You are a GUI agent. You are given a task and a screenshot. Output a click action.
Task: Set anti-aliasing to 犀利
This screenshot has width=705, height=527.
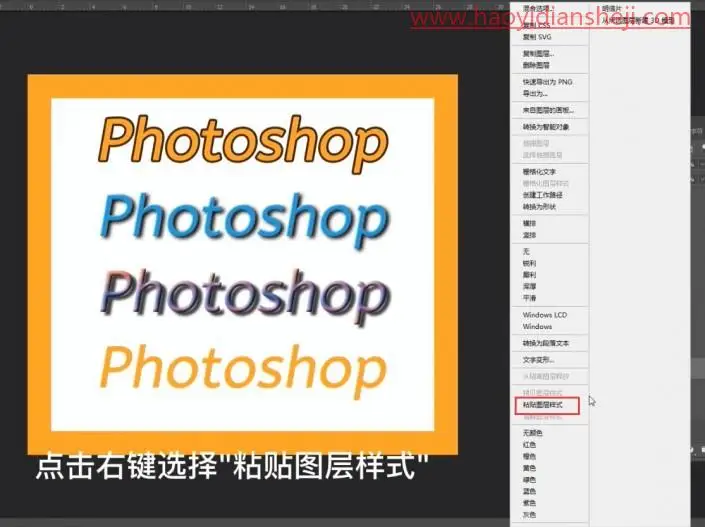pos(529,275)
